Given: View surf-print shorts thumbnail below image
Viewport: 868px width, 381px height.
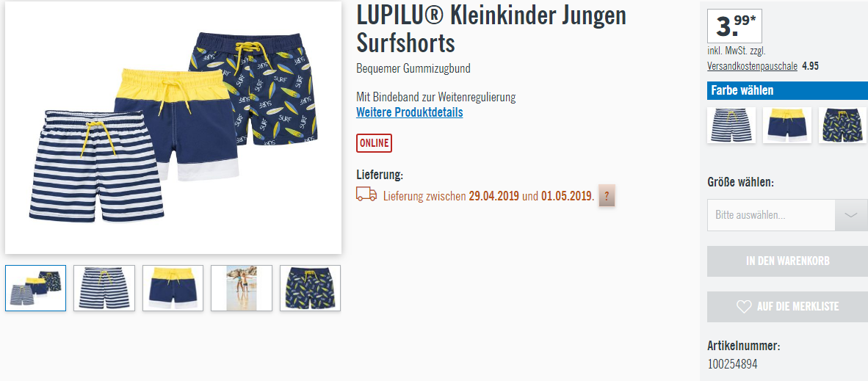Looking at the screenshot, I should point(310,288).
